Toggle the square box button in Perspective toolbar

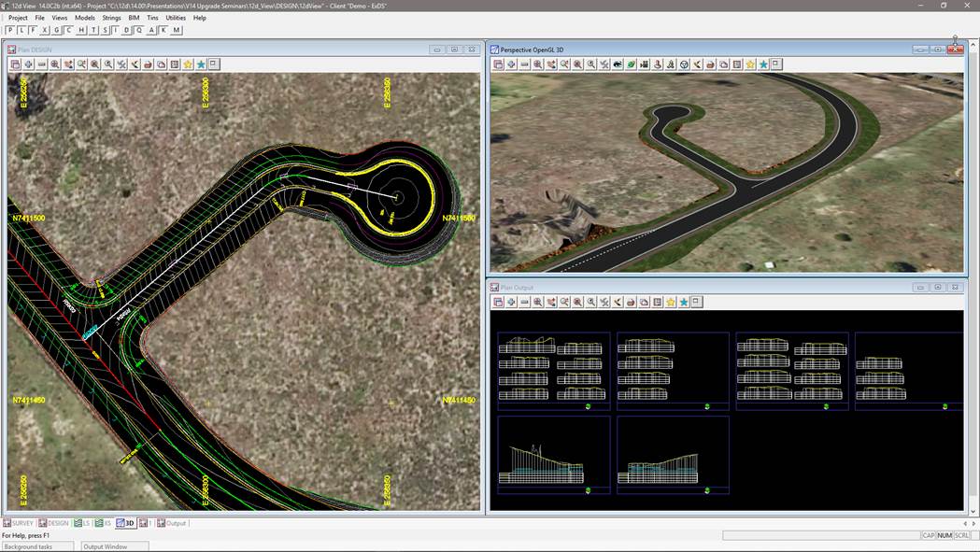pyautogui.click(x=776, y=64)
